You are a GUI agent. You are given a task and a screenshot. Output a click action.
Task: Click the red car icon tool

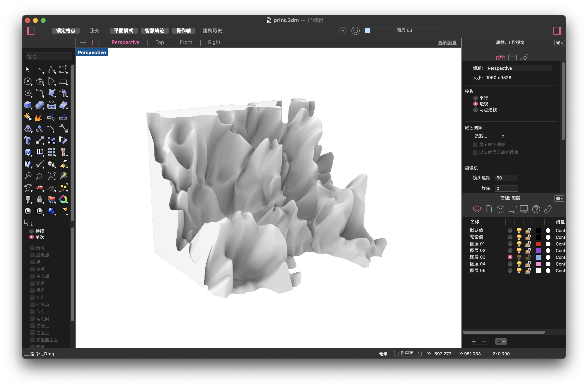(x=40, y=187)
